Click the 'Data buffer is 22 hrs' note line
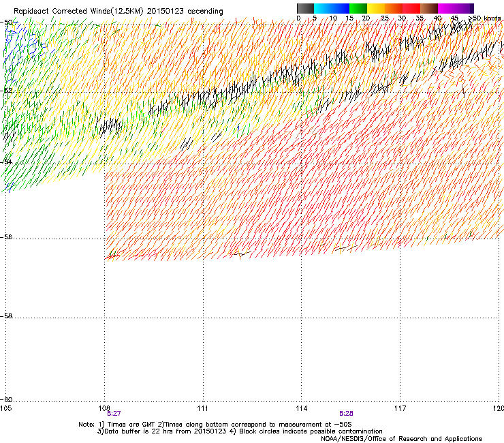This screenshot has height=443, width=504. coord(240,431)
